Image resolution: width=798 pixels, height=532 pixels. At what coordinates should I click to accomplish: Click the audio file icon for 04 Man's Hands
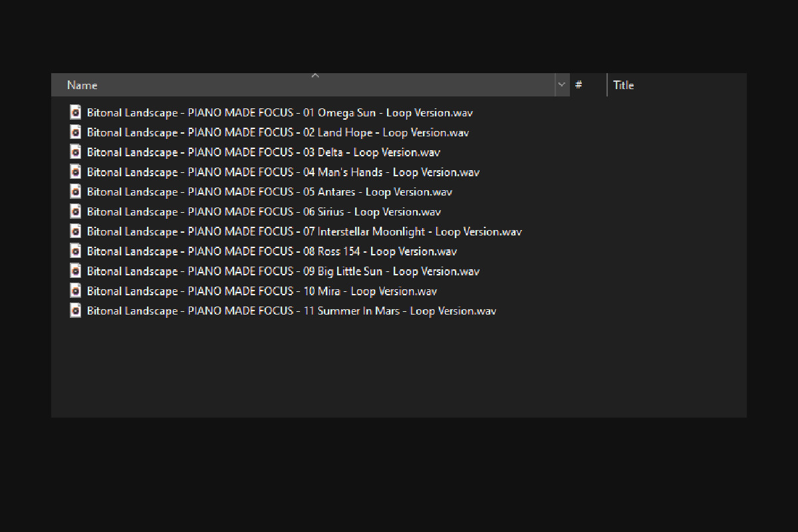tap(76, 172)
